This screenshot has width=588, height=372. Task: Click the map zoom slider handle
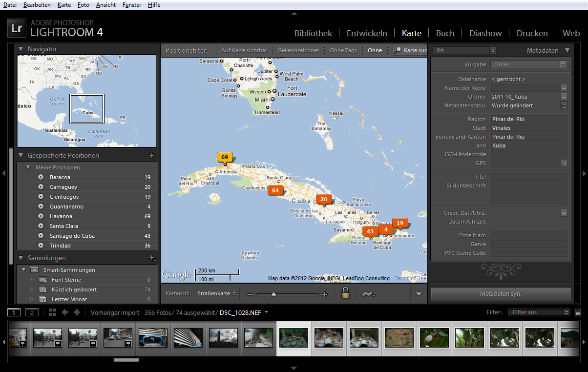273,294
